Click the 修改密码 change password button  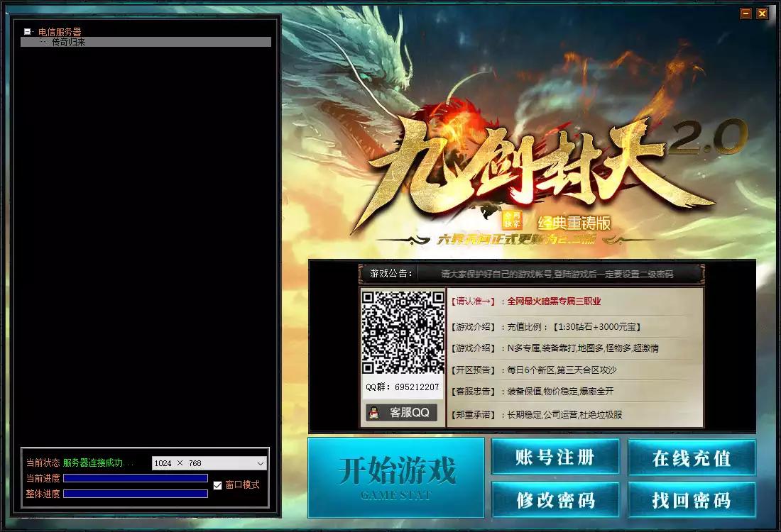(x=555, y=499)
